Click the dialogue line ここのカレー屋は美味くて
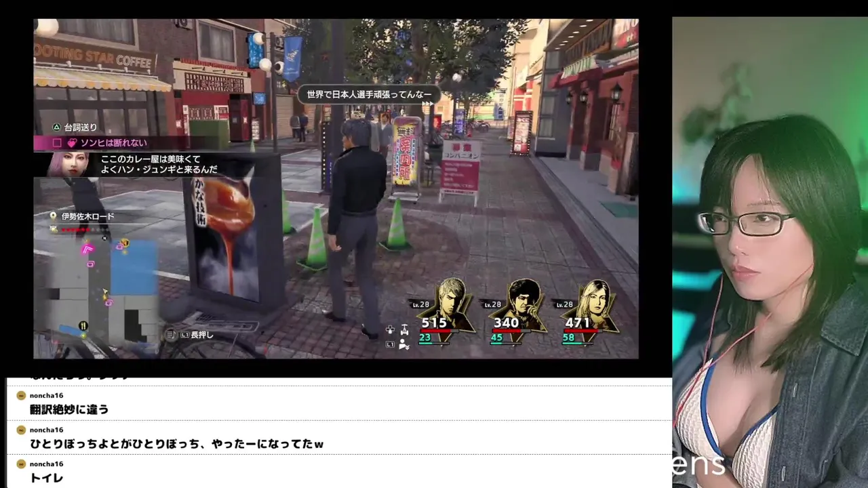This screenshot has width=868, height=488. [x=152, y=158]
